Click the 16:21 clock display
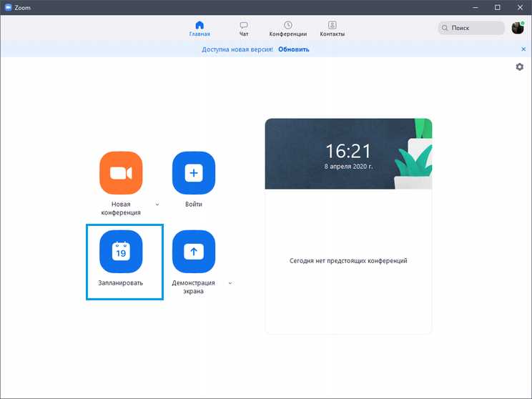The width and height of the screenshot is (532, 399). (x=348, y=151)
